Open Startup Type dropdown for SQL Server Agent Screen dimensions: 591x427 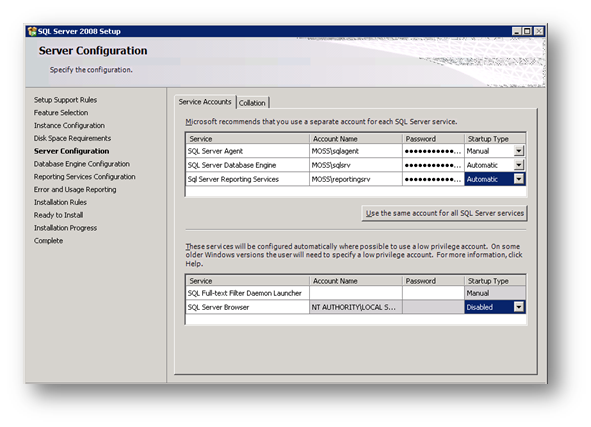click(519, 151)
